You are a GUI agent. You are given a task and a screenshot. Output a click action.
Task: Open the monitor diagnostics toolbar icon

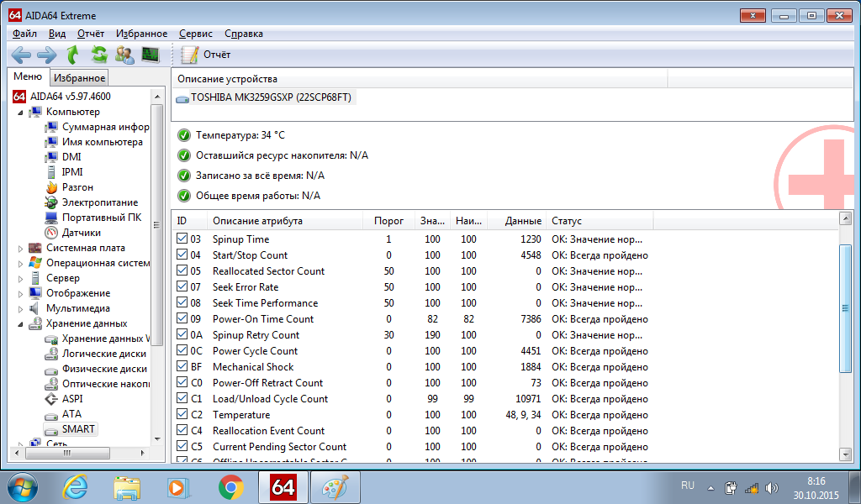[x=151, y=55]
